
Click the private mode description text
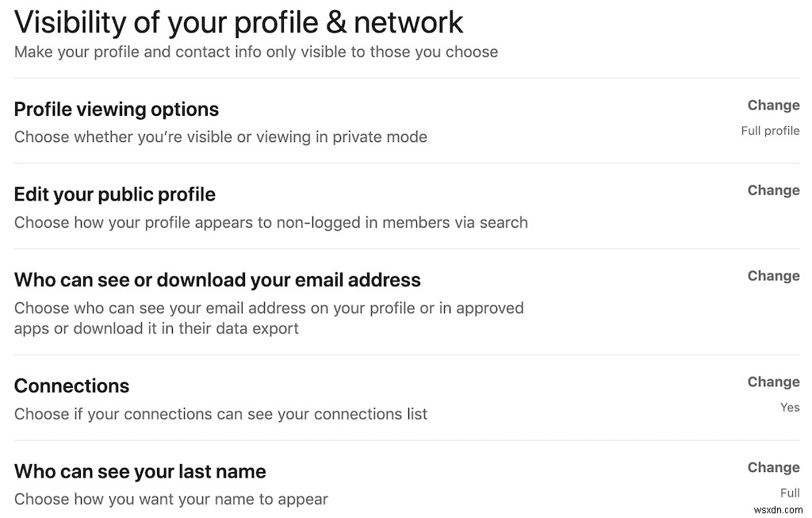coord(220,137)
